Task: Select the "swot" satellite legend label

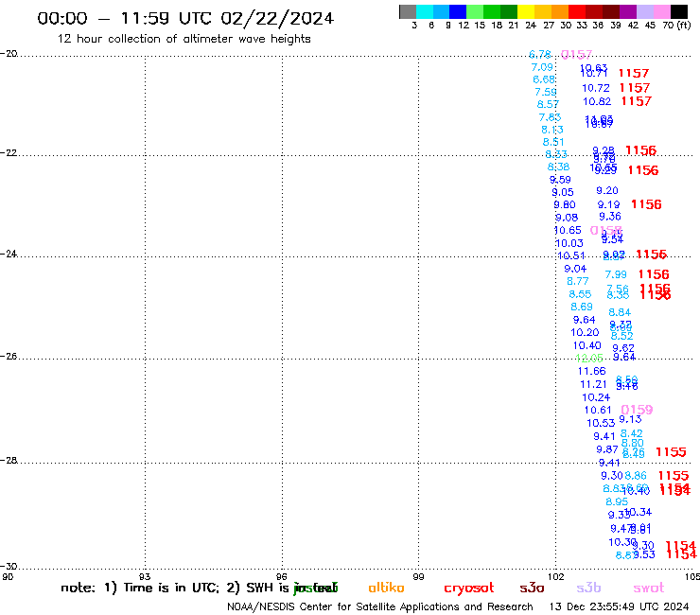Action: pos(649,589)
